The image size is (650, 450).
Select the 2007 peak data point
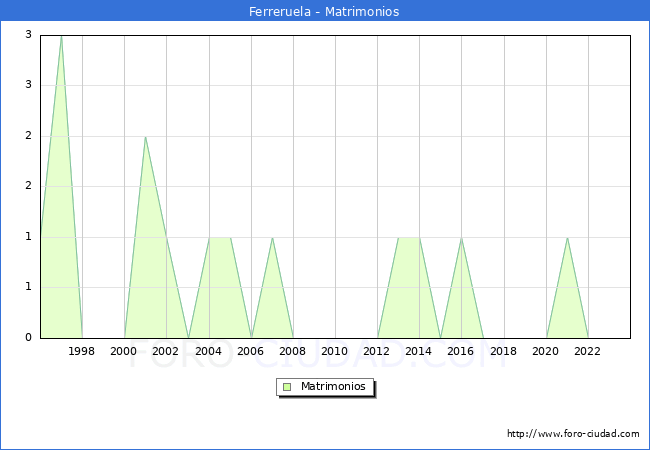coord(272,238)
